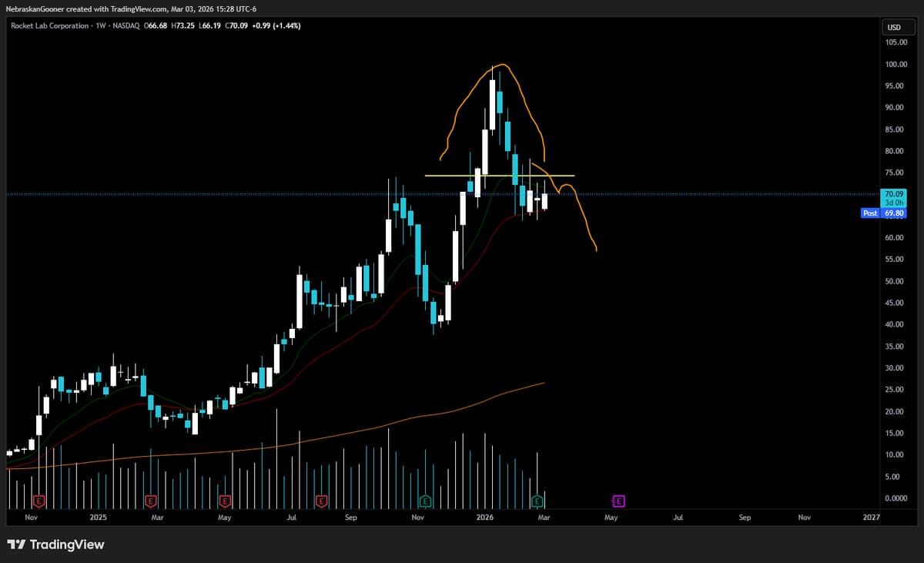The width and height of the screenshot is (924, 563).
Task: Select the 2026 label on time axis
Action: [x=484, y=518]
